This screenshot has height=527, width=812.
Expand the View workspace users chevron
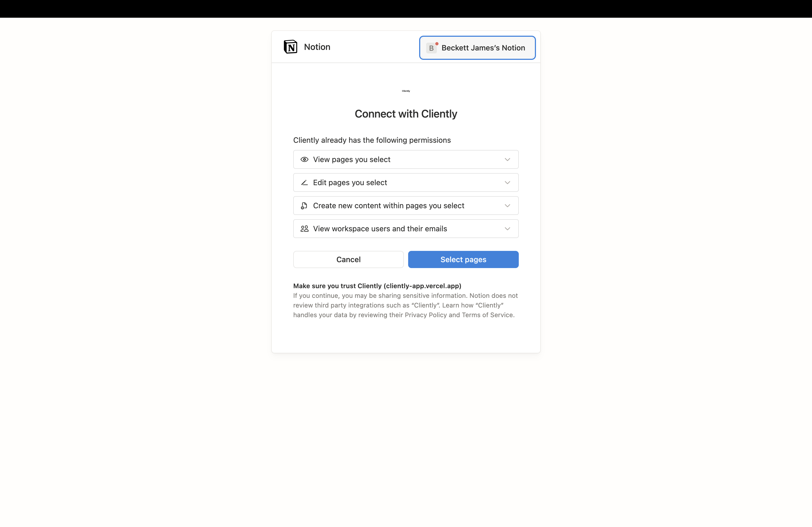point(507,229)
